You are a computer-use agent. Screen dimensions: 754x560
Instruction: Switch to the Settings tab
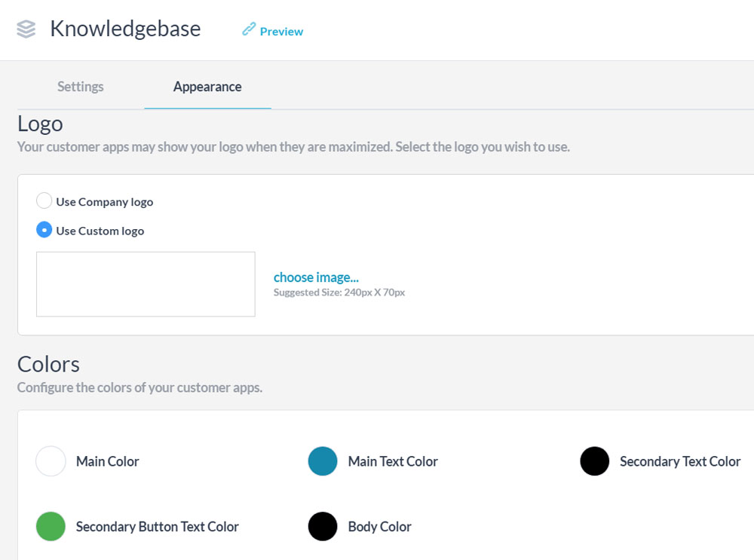point(81,87)
